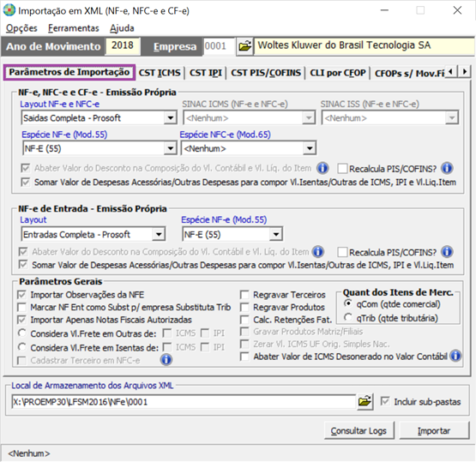This screenshot has width=476, height=462.
Task: Select Considera Vl.Frete em Outras de
Action: coord(21,333)
